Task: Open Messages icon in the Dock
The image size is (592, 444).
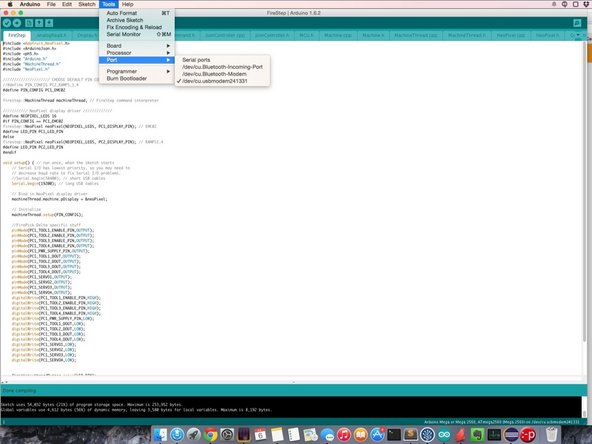Action: [x=327, y=435]
